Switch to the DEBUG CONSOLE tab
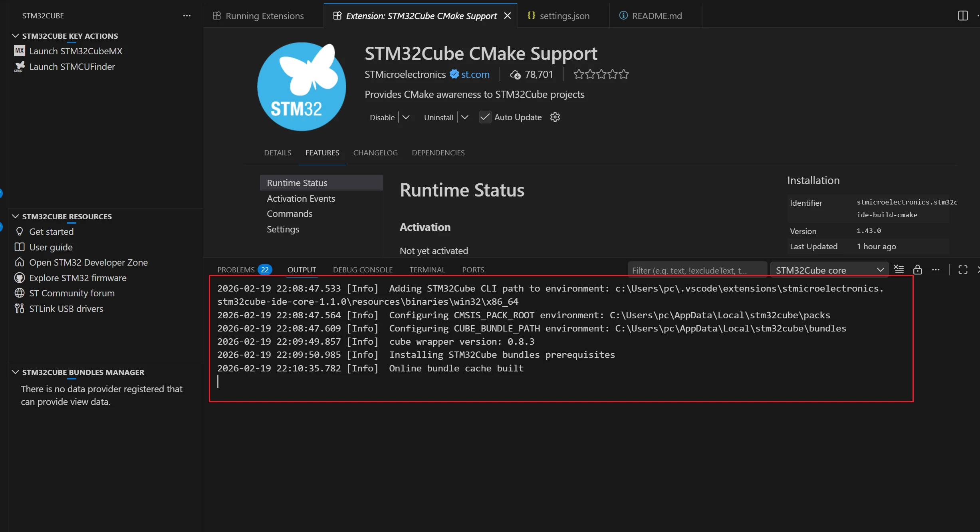Screen dimensions: 980x532 (363, 270)
